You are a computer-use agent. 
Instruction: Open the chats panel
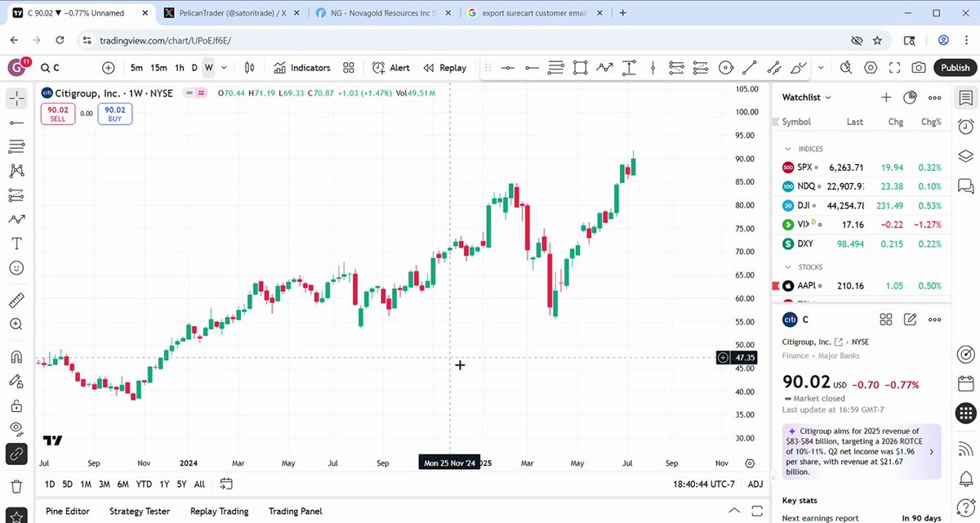[965, 186]
